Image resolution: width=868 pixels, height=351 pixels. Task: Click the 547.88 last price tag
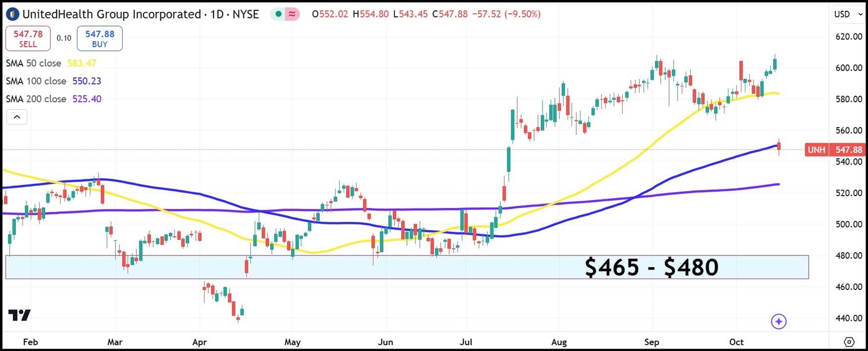pos(848,150)
